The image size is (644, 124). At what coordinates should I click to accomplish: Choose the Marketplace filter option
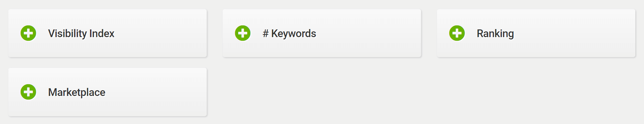point(107,92)
